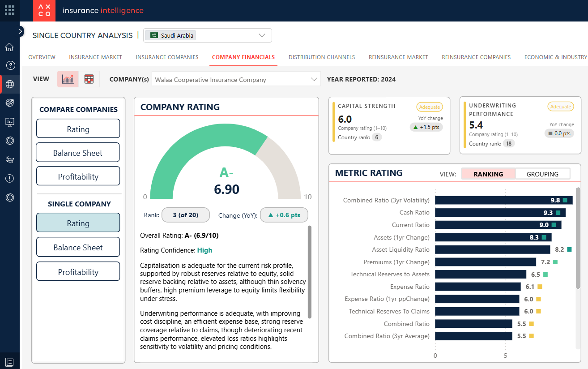The height and width of the screenshot is (369, 588).
Task: Click the Underwriting country rank 18
Action: (x=508, y=144)
